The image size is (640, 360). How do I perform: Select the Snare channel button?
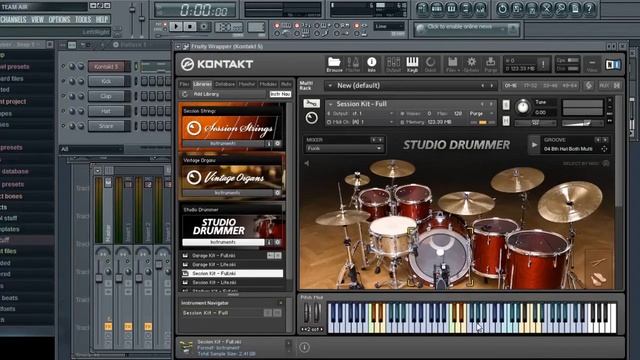pyautogui.click(x=106, y=126)
